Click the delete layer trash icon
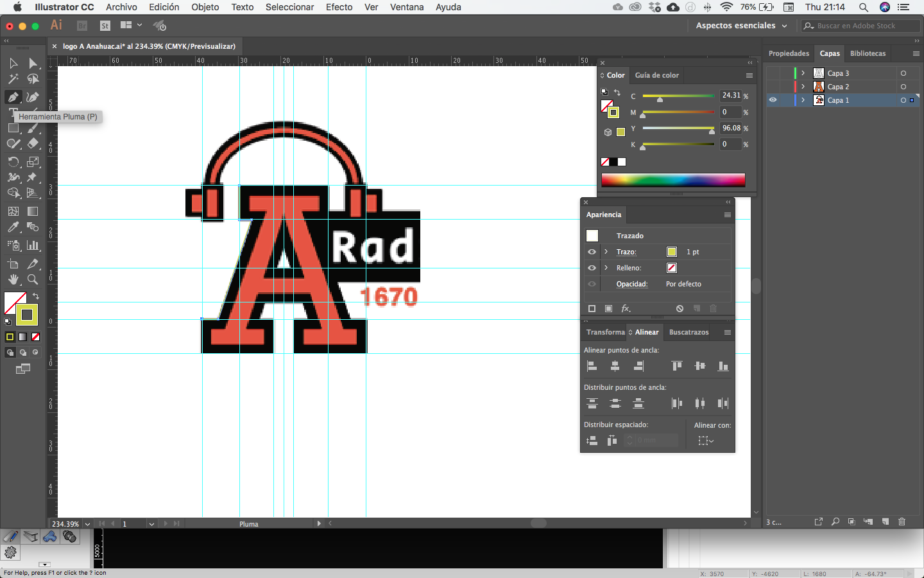 (x=902, y=521)
